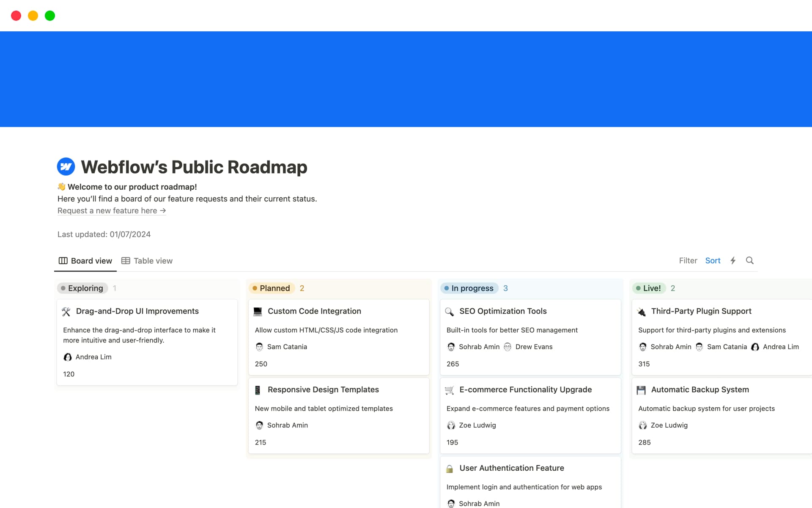Click Andrea Lim's avatar on Drag-and-Drop card
This screenshot has width=812, height=508.
click(x=68, y=357)
